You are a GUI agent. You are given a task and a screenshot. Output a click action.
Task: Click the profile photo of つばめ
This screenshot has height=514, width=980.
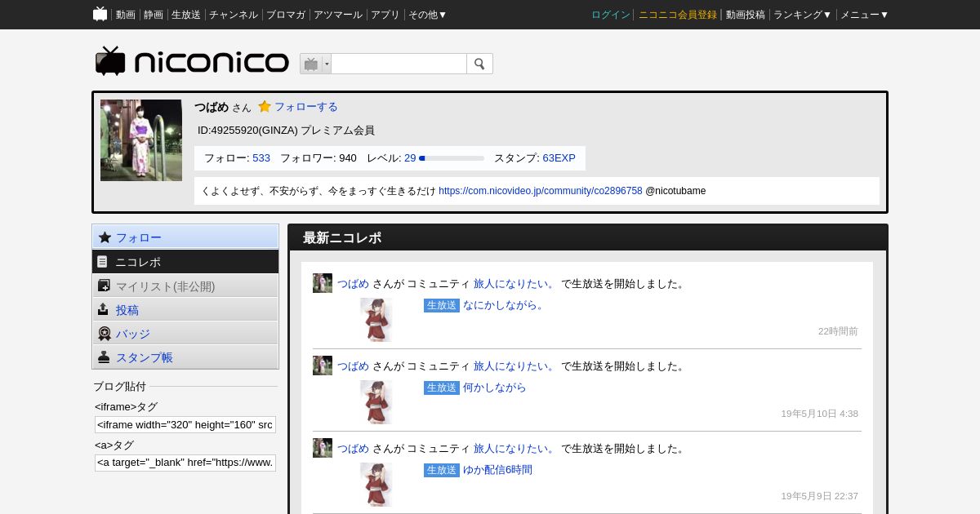pos(141,140)
